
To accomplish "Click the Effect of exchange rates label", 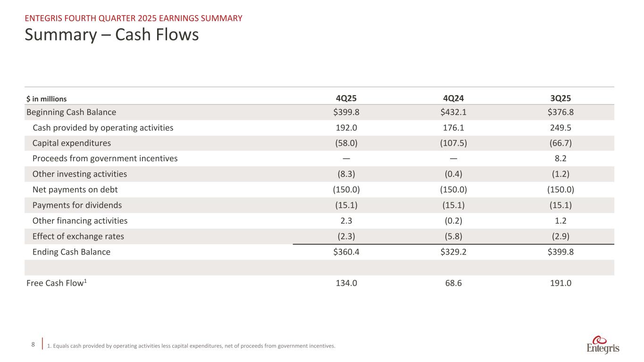I will (x=78, y=236).
